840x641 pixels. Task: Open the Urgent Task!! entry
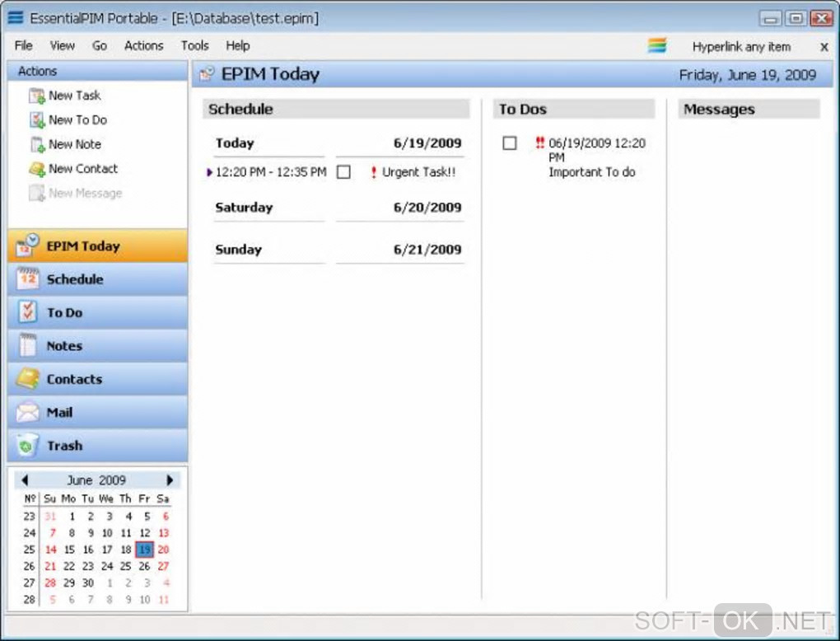point(418,172)
